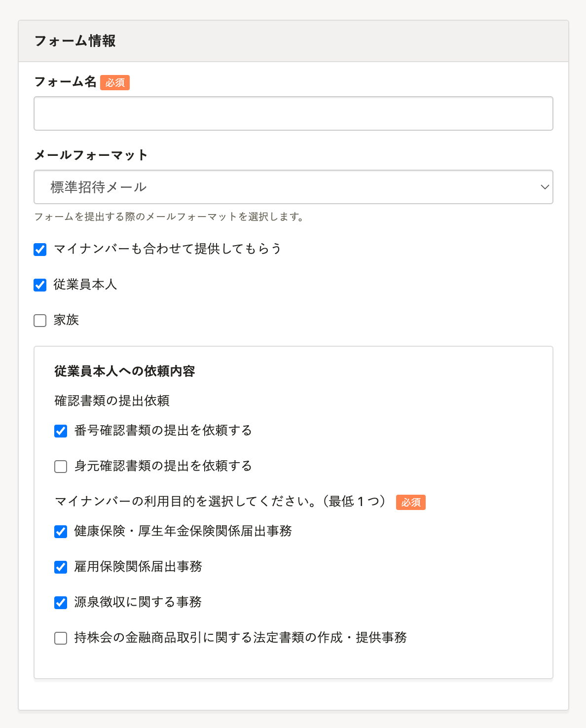Click the 従業員本人 label text
Image resolution: width=586 pixels, height=728 pixels.
pos(85,285)
